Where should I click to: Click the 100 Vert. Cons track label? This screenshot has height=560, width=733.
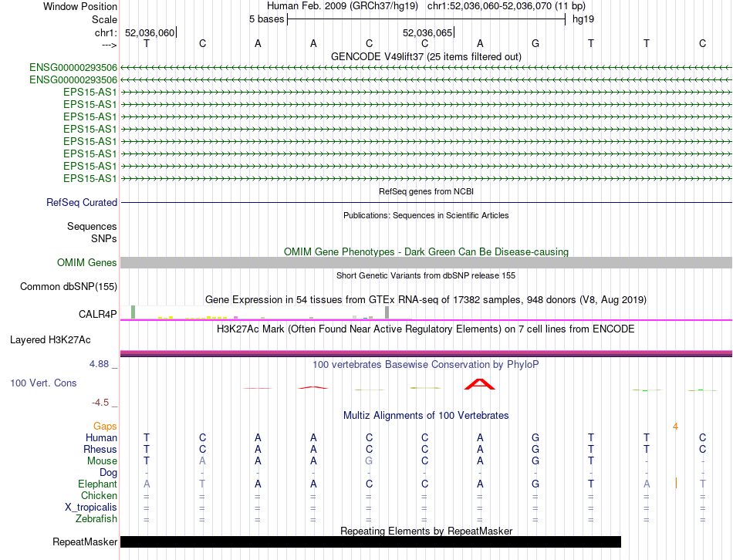(x=43, y=383)
